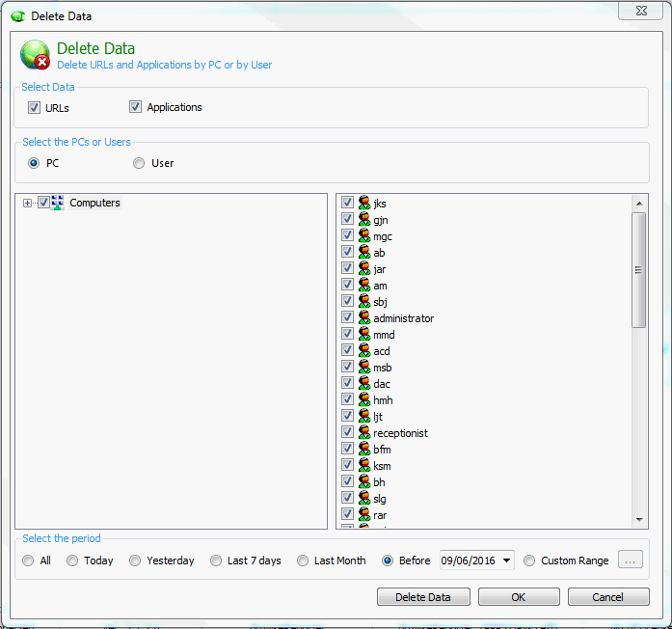Confirm with the OK button
The image size is (672, 629).
pos(519,597)
